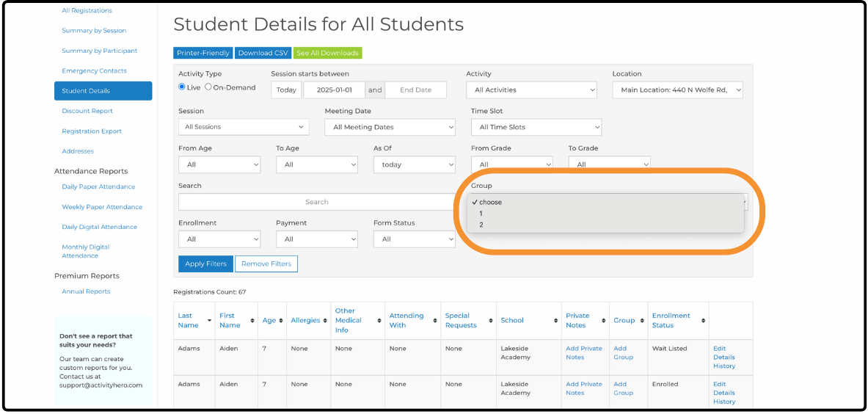
Task: Open the Activity dropdown
Action: 531,90
